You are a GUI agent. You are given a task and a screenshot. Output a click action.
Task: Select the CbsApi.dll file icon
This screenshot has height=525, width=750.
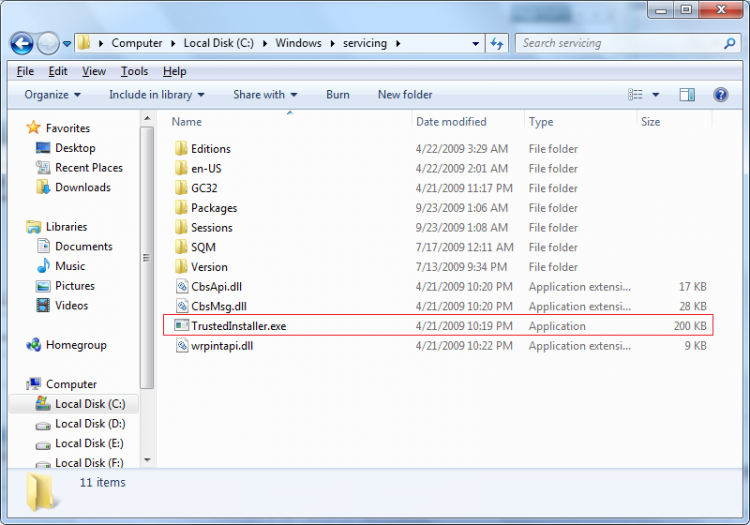point(182,286)
